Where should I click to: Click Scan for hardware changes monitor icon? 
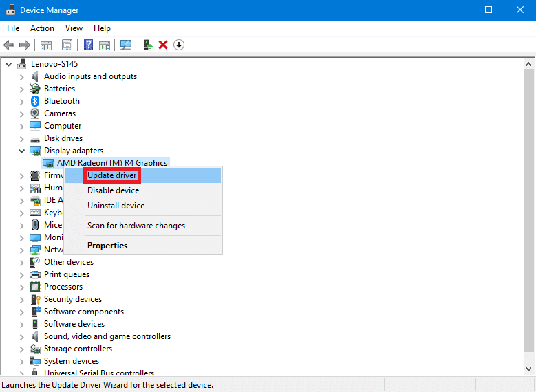point(126,45)
